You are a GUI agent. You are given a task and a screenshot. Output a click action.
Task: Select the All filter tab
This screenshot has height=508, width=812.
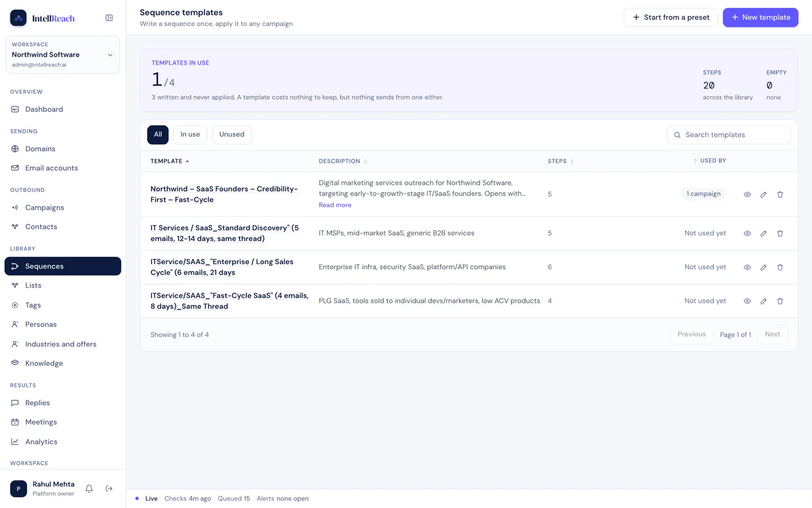point(158,135)
